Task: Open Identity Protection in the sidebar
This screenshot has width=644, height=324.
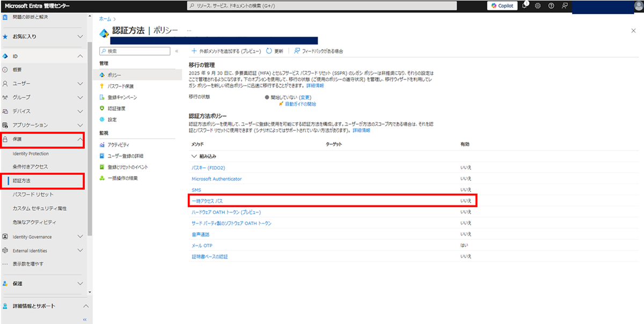Action: click(31, 153)
